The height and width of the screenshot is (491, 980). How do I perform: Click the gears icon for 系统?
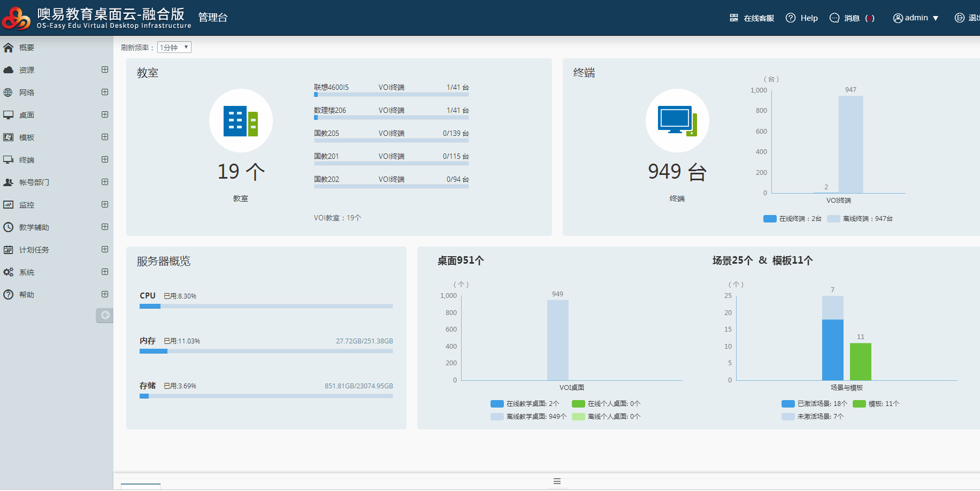(8, 272)
